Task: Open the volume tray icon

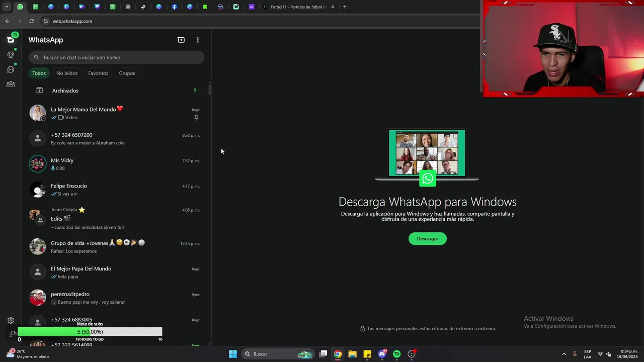Action: point(609,354)
